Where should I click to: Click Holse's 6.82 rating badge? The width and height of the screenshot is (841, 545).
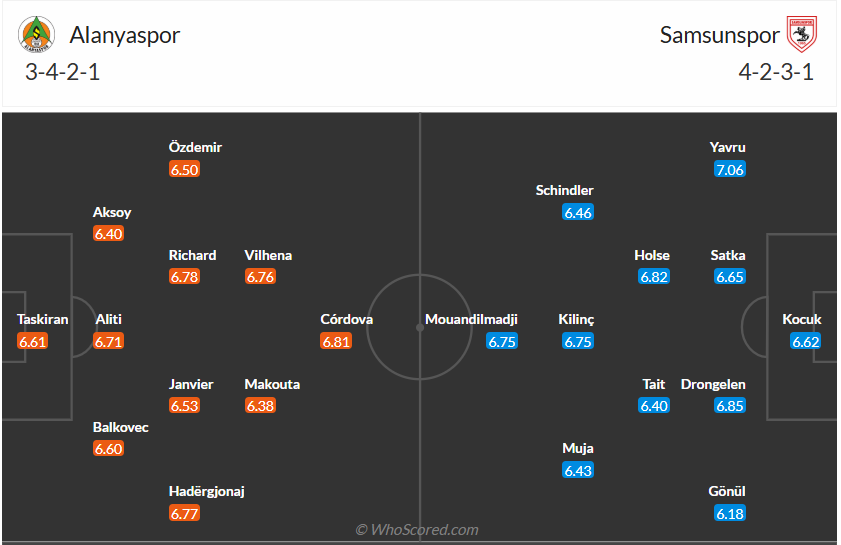click(x=654, y=276)
